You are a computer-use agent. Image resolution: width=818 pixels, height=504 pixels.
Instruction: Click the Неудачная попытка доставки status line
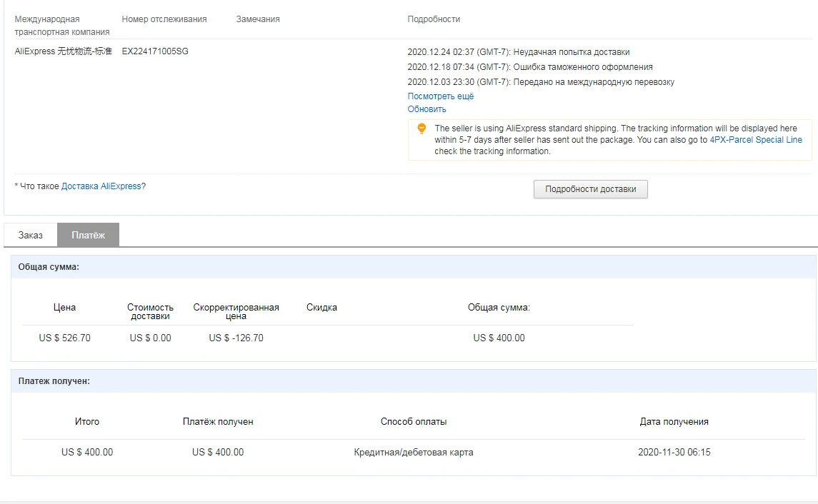(519, 52)
